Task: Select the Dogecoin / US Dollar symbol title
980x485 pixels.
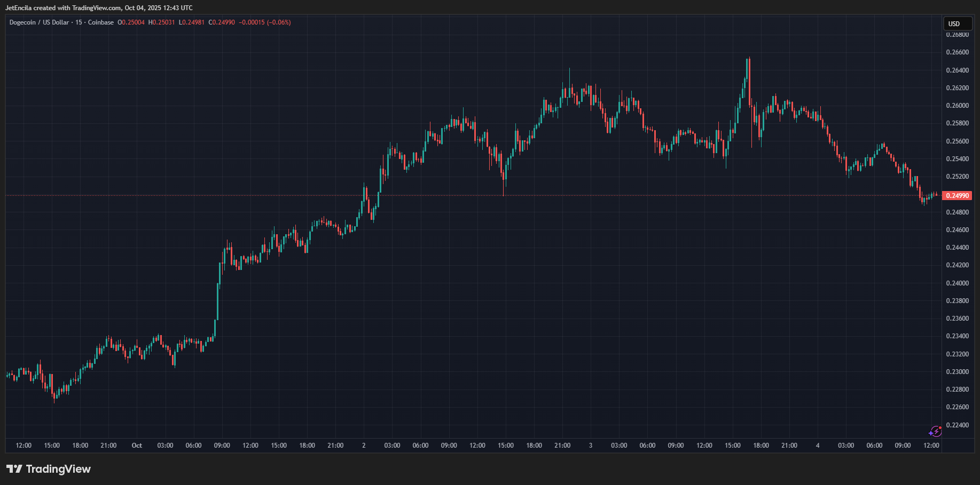Action: coord(39,22)
